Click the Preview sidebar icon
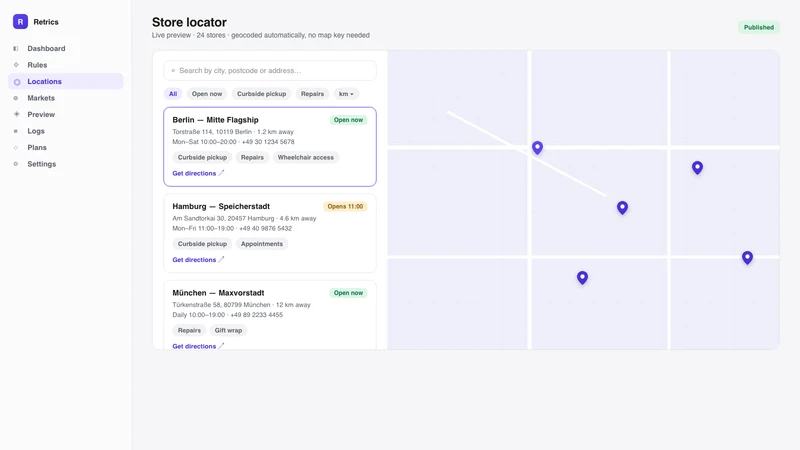This screenshot has height=450, width=800. [x=16, y=114]
